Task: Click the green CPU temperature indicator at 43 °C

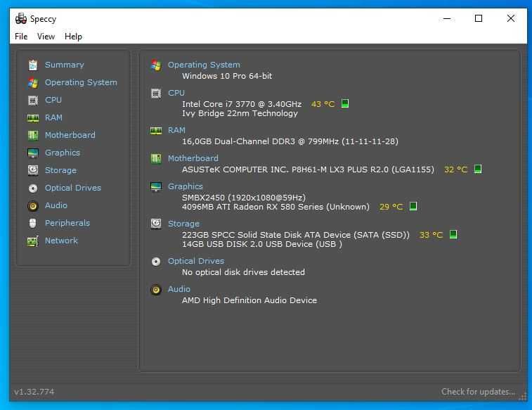Action: (x=345, y=103)
